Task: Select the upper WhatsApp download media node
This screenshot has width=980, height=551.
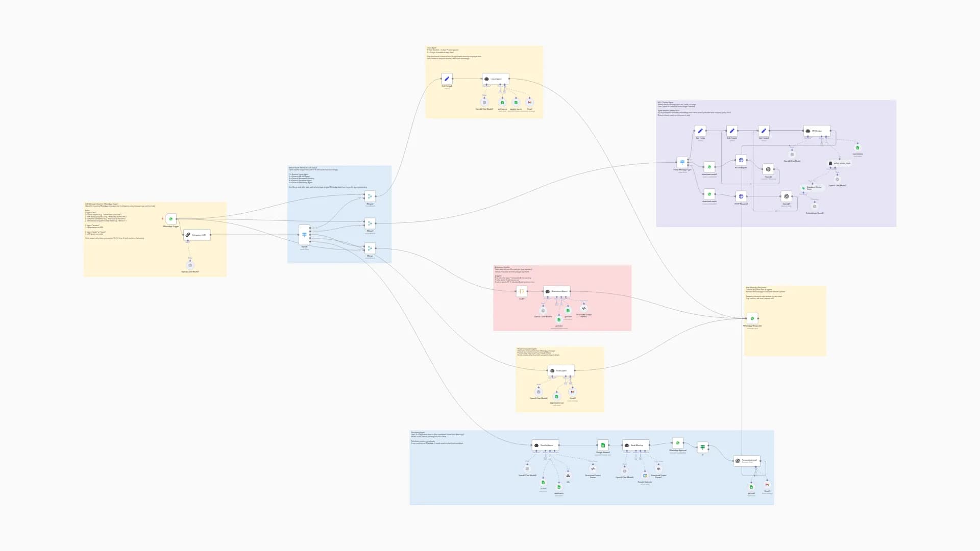Action: [x=709, y=167]
